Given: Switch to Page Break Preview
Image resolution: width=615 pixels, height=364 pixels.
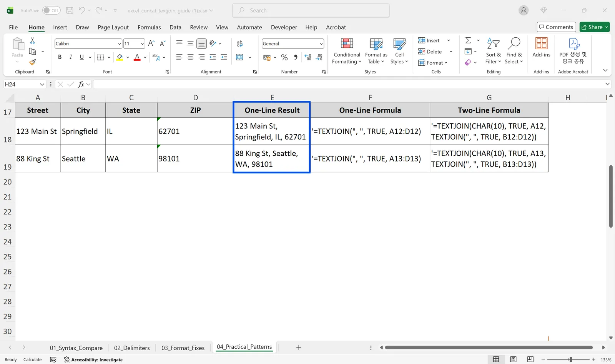Looking at the screenshot, I should click(x=530, y=359).
